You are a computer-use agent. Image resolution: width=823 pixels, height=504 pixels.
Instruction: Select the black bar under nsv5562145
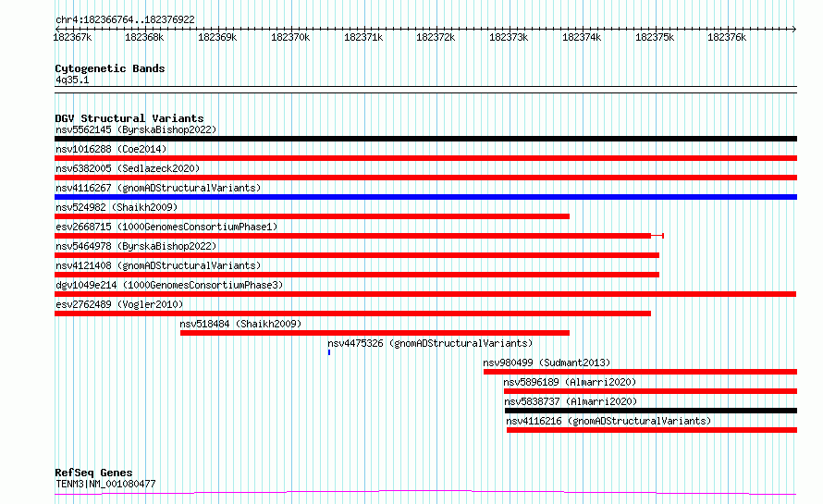pyautogui.click(x=425, y=139)
